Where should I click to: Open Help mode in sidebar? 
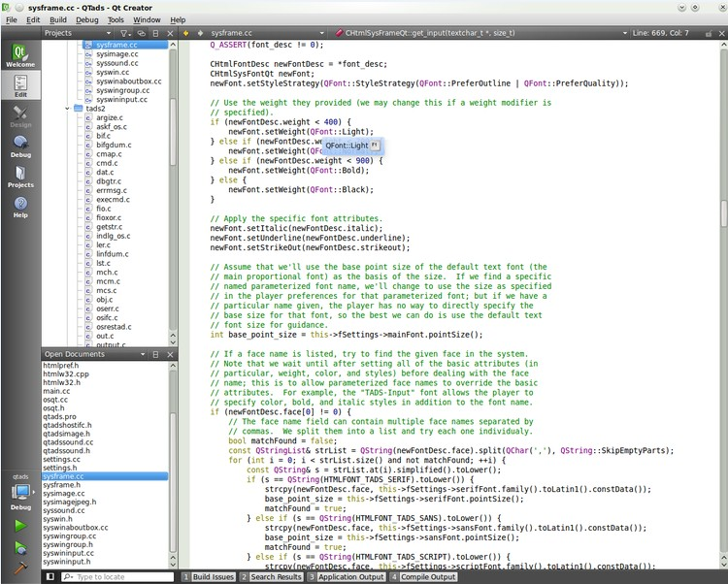20,207
